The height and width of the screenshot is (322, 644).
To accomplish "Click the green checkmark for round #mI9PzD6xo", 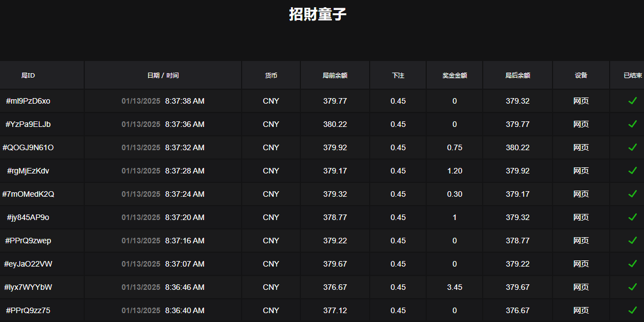I will tap(631, 101).
